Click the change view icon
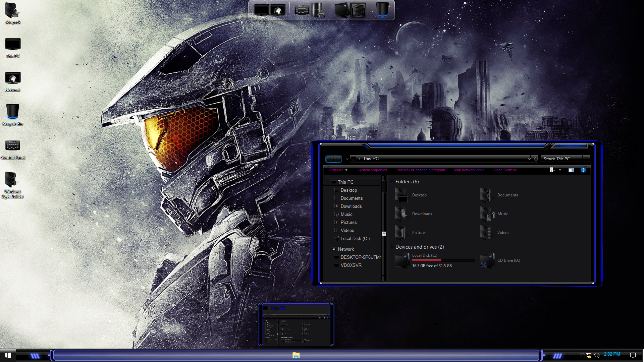The image size is (644, 362). click(552, 170)
